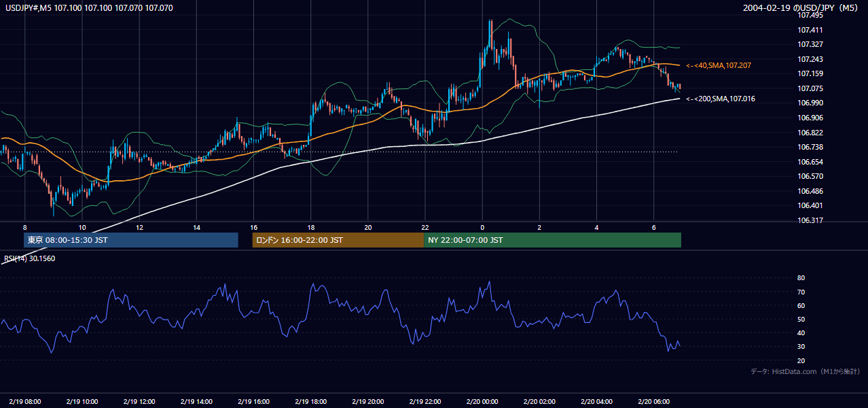Click hour label 14 on the price chart axis
Image resolution: width=868 pixels, height=408 pixels.
196,227
